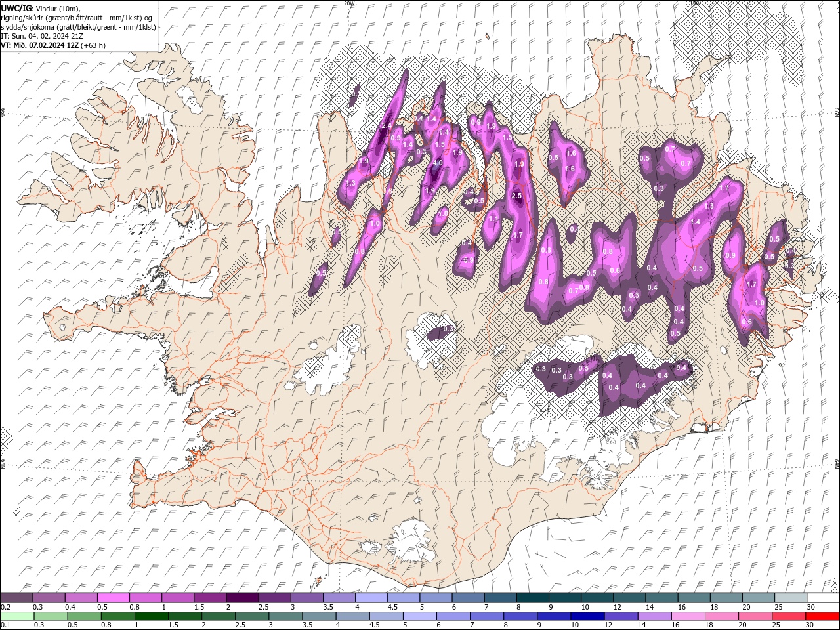This screenshot has width=840, height=630.
Task: Select the upper legend swatch between 1.5 and 2
Action: point(210,598)
